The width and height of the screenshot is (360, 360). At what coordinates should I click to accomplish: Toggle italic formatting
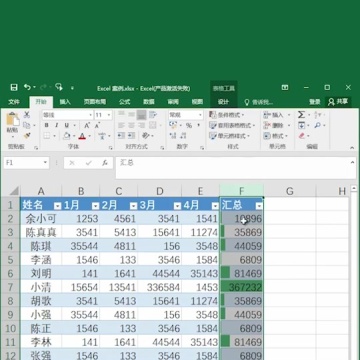tap(57, 125)
